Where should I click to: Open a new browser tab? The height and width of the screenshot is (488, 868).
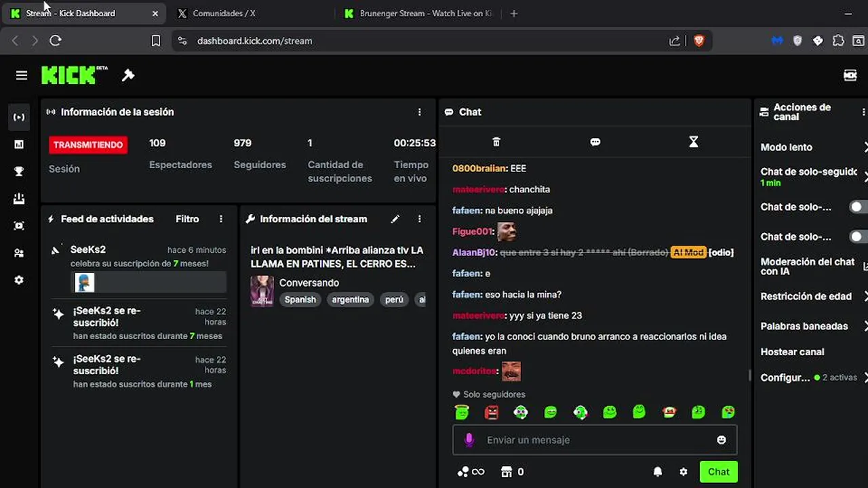tap(513, 13)
